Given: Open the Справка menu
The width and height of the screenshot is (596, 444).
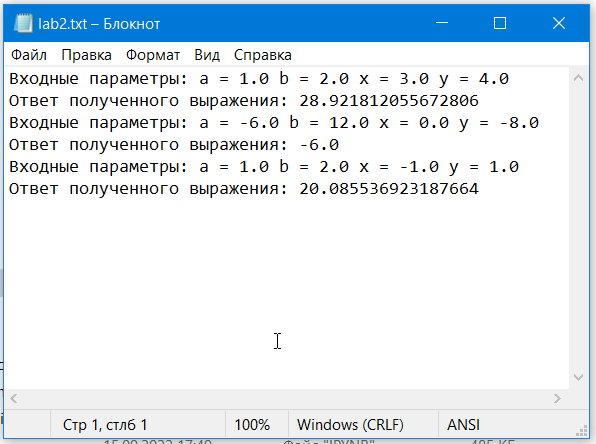Looking at the screenshot, I should (263, 55).
